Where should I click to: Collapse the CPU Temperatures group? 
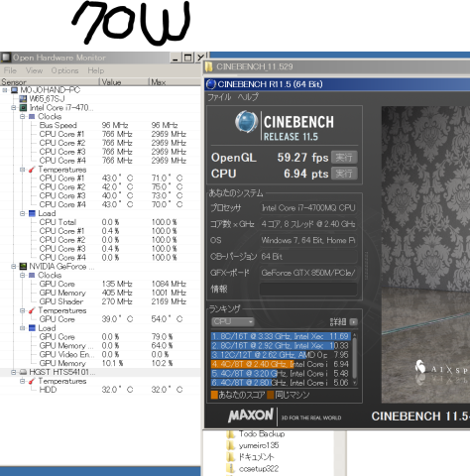pyautogui.click(x=22, y=170)
